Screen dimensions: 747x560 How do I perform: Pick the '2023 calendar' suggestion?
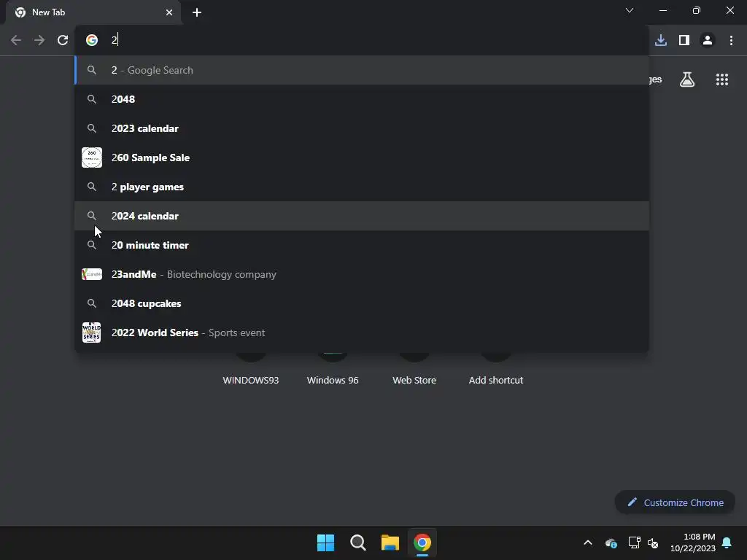click(362, 128)
